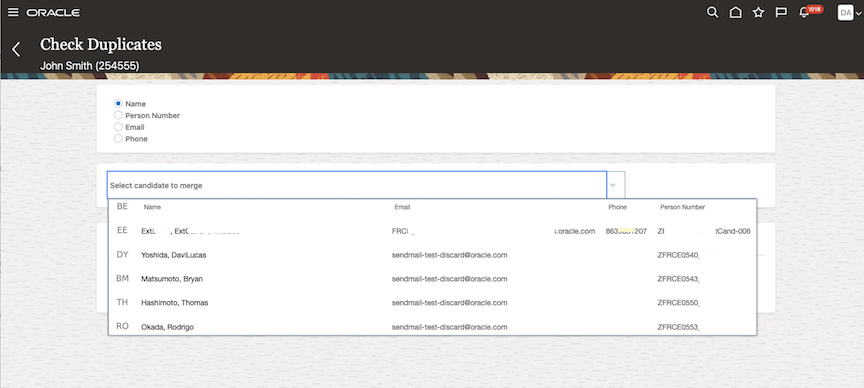Viewport: 864px width, 388px height.
Task: Click Hashimoto's sendmail-test-discard email
Action: click(450, 303)
